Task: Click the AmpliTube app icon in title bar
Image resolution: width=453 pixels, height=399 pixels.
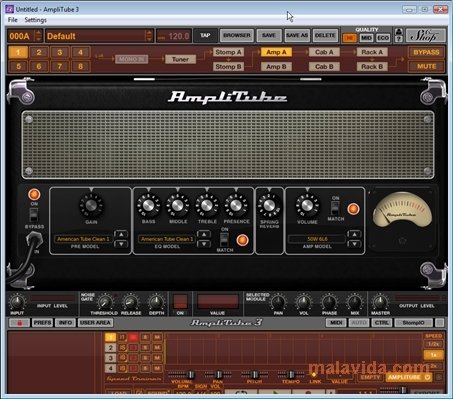Action: coord(10,9)
